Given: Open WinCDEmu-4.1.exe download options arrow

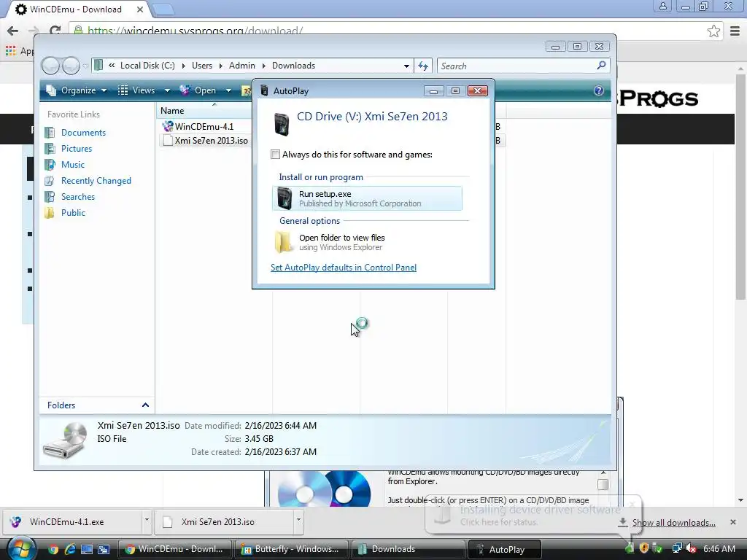Looking at the screenshot, I should 147,520.
